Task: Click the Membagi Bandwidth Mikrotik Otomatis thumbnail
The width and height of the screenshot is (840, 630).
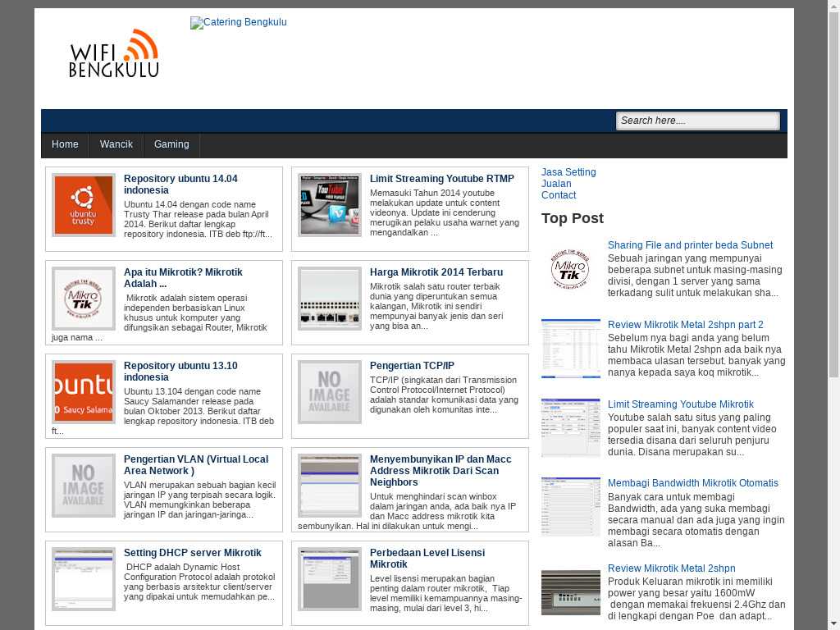Action: click(571, 507)
